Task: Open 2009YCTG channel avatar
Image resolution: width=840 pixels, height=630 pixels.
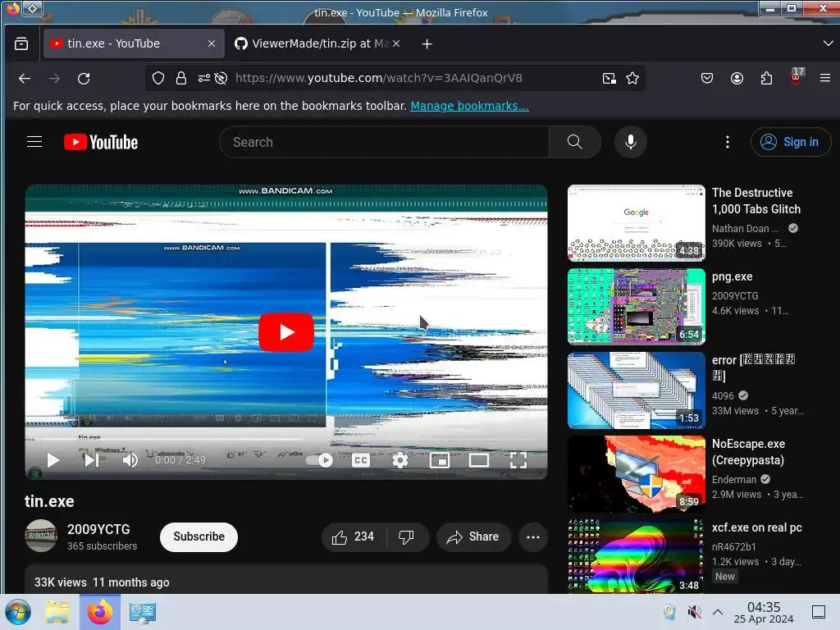Action: [41, 536]
